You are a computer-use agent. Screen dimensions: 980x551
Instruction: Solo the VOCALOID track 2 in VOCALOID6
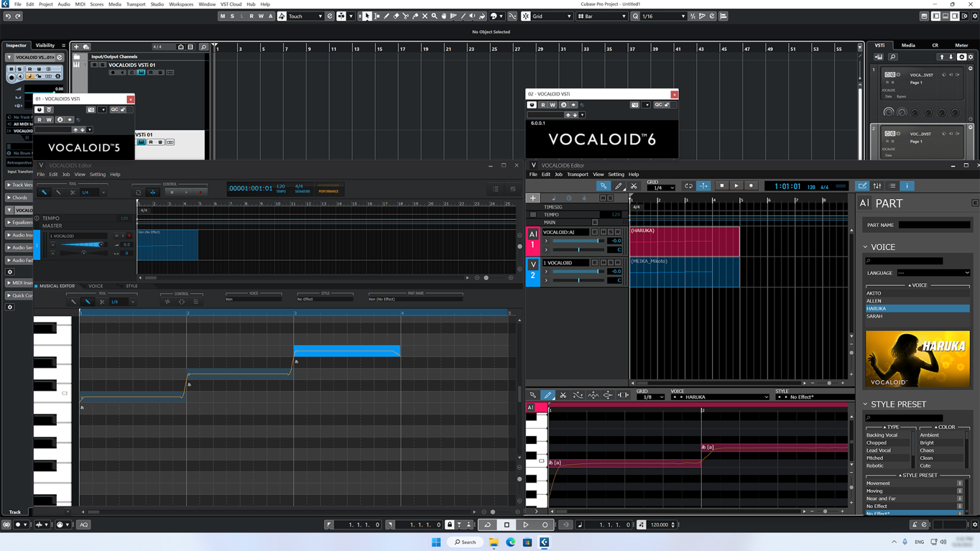610,262
